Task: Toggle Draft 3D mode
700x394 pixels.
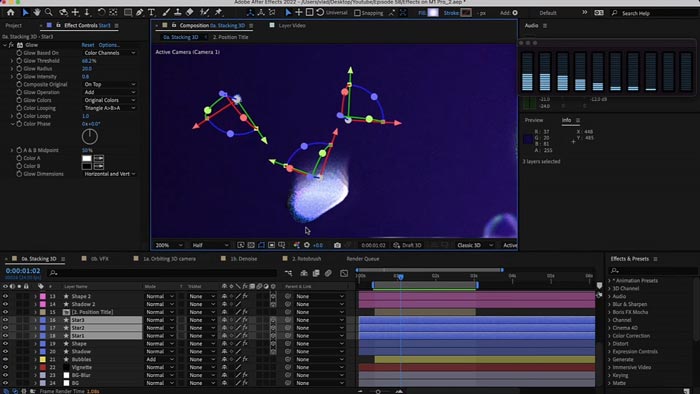Action: pos(407,245)
